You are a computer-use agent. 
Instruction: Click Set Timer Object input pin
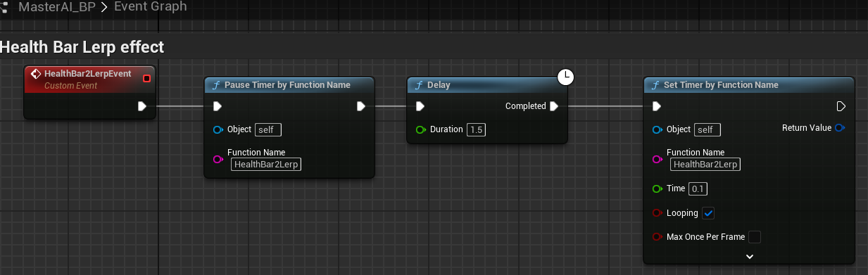tap(657, 129)
